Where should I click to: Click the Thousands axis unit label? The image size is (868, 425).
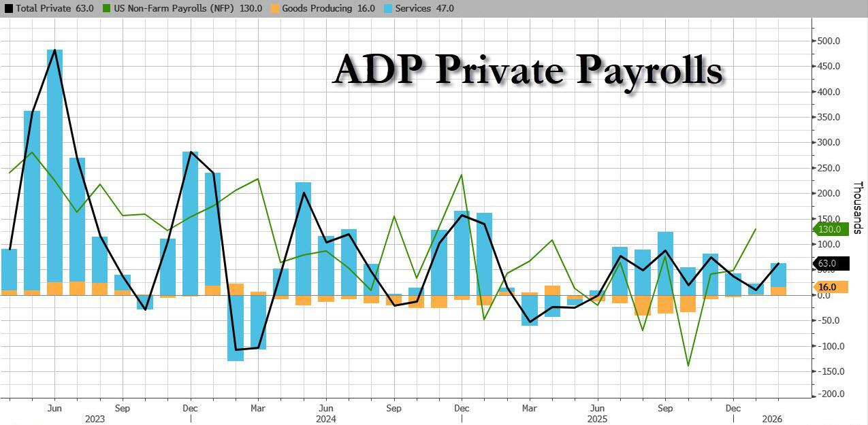(x=858, y=207)
